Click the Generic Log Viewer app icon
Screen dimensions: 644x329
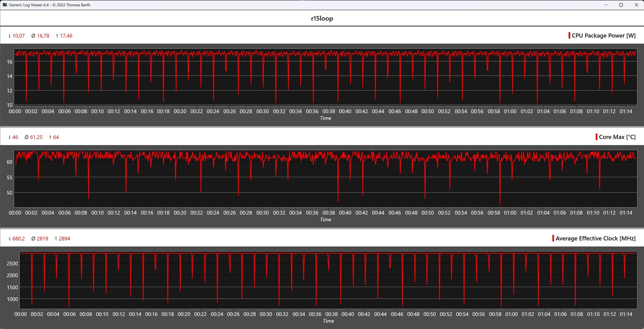5,5
